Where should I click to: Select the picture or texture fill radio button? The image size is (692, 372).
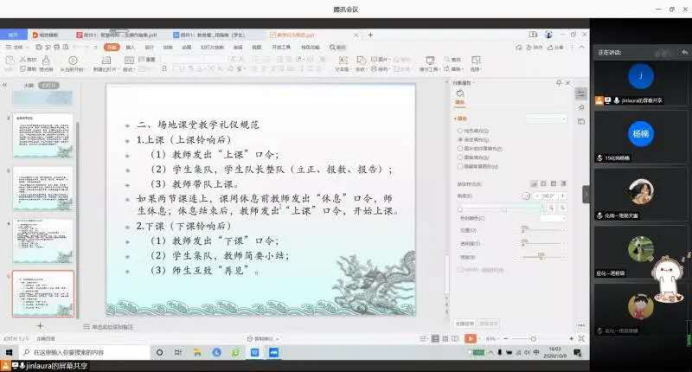[460, 148]
